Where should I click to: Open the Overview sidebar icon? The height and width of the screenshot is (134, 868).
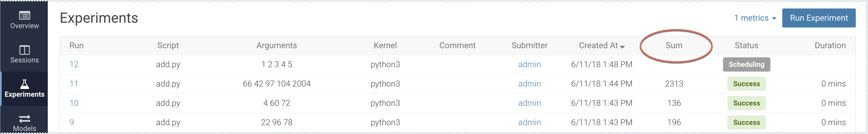click(x=24, y=15)
